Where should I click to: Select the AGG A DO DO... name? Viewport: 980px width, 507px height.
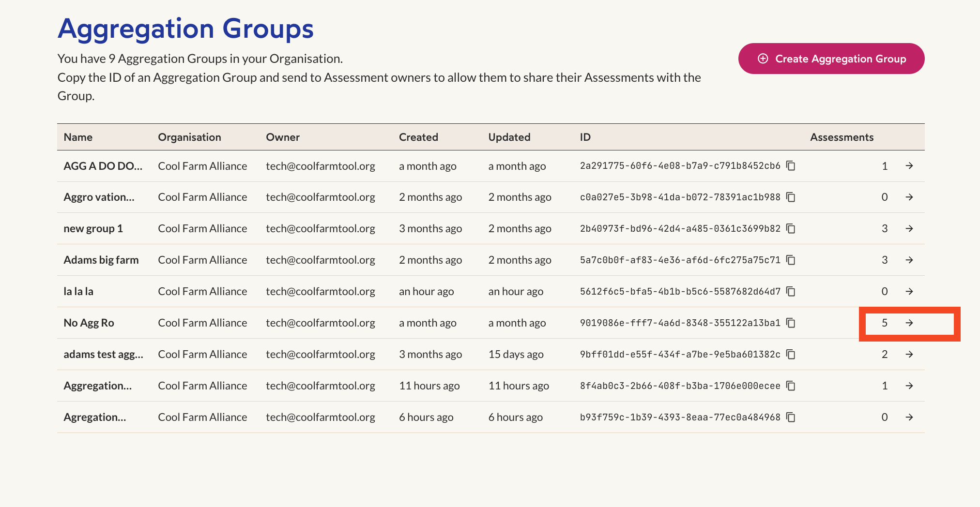[103, 166]
